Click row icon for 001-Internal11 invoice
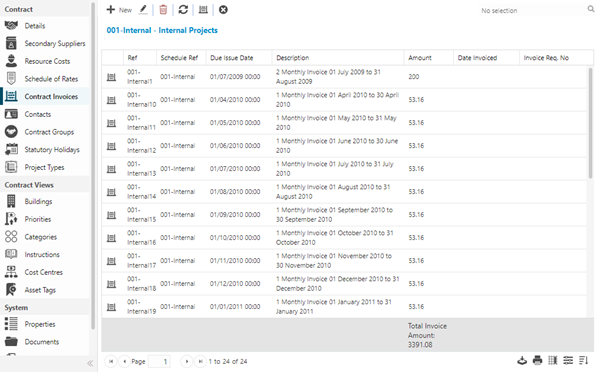 pos(111,123)
